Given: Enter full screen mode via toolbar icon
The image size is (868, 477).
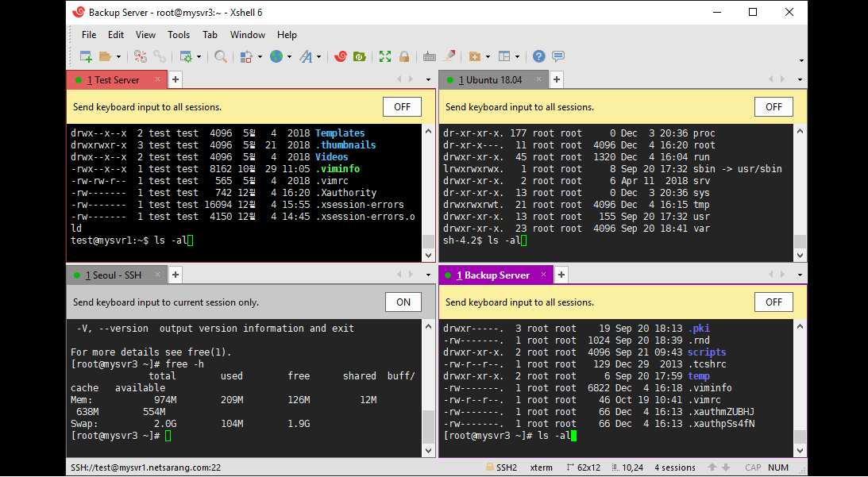Looking at the screenshot, I should pos(384,56).
